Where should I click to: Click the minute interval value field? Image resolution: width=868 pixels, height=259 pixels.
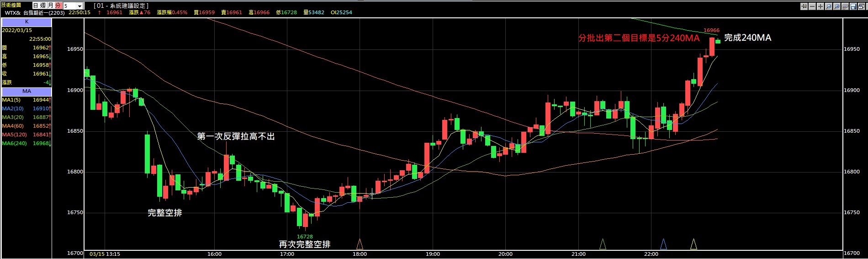(x=69, y=6)
